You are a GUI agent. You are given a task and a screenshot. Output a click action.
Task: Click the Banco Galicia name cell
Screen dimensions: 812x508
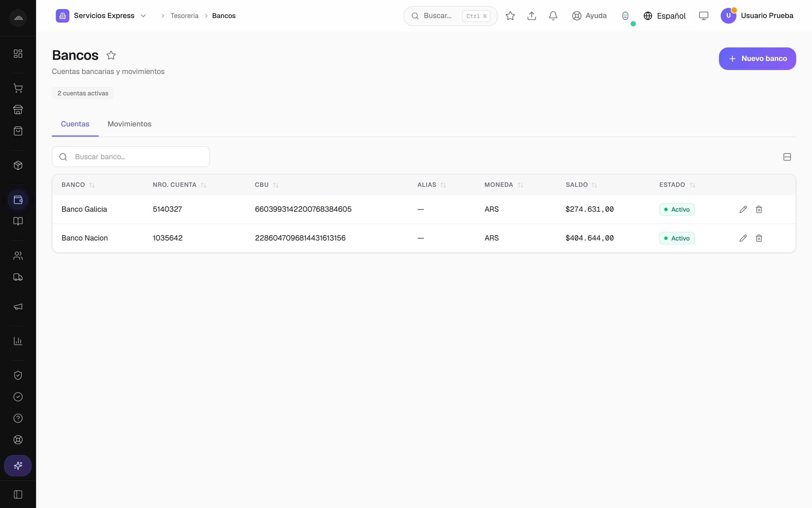tap(84, 209)
